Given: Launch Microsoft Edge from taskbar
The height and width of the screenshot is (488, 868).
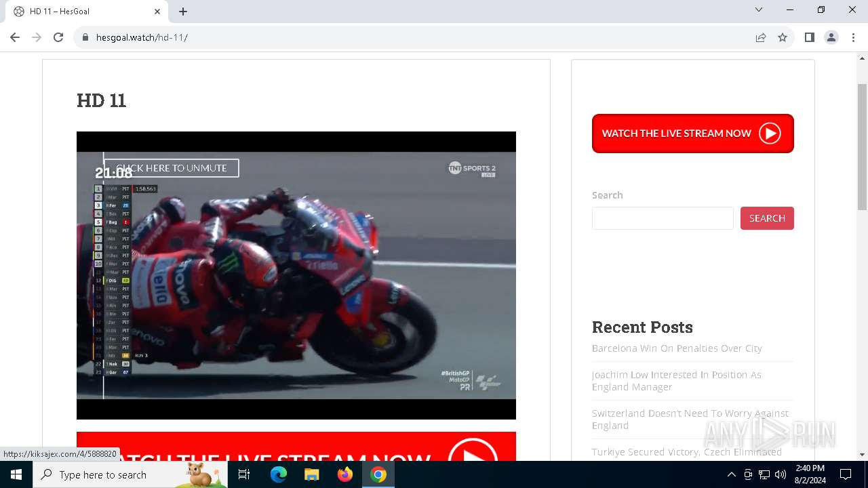Looking at the screenshot, I should [x=279, y=474].
